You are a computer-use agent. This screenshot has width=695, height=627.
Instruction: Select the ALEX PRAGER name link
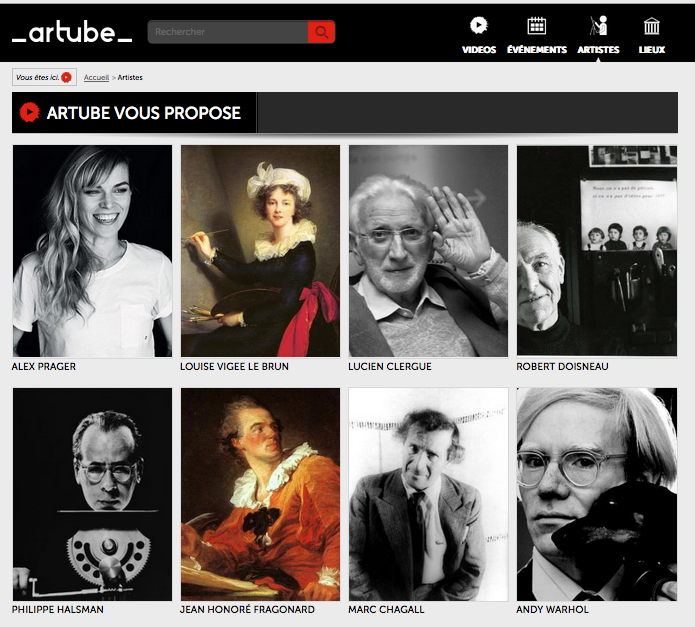click(44, 366)
